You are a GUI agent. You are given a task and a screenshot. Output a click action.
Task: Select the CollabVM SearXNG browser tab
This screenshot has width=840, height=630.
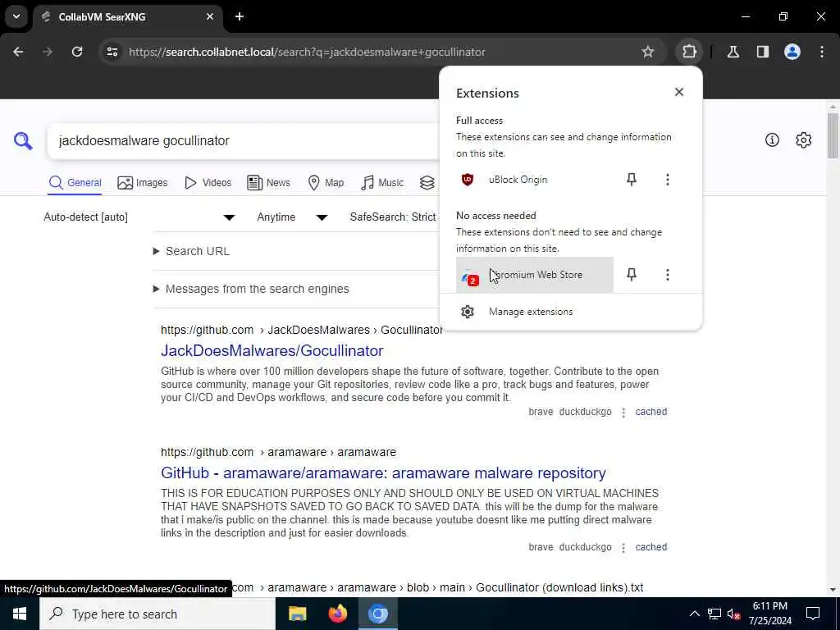point(127,17)
